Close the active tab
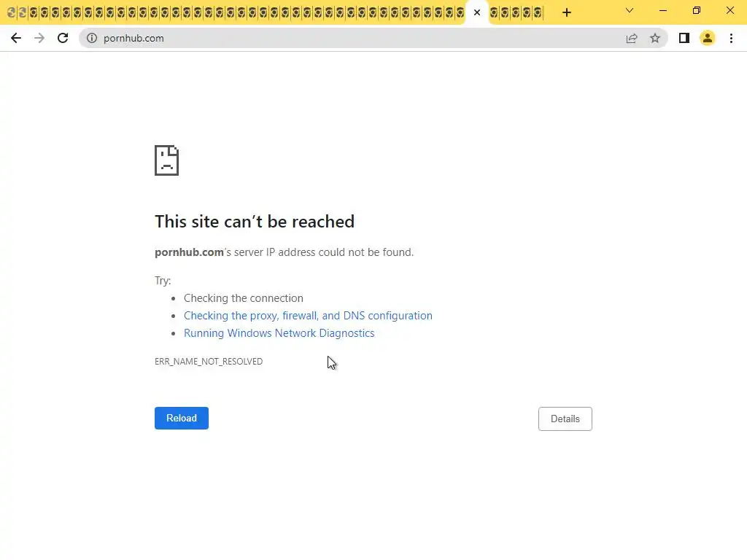 point(477,13)
